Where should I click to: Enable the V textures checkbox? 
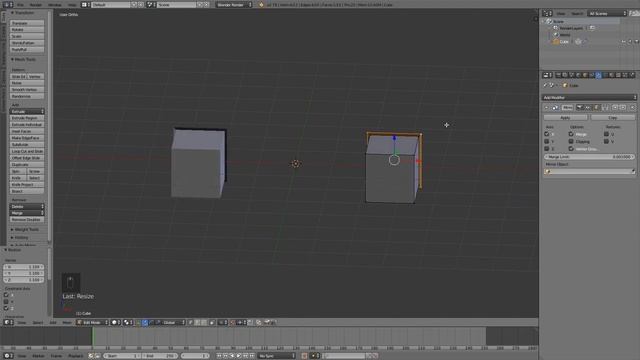point(606,141)
